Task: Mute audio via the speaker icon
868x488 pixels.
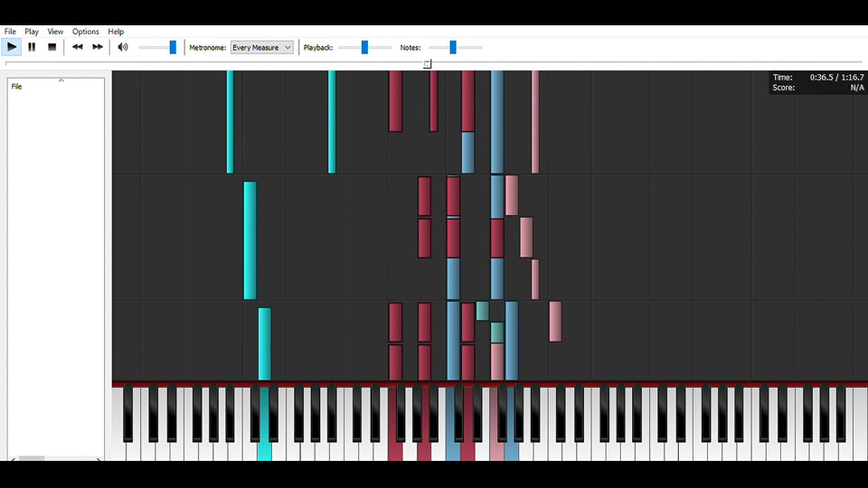Action: click(x=123, y=47)
